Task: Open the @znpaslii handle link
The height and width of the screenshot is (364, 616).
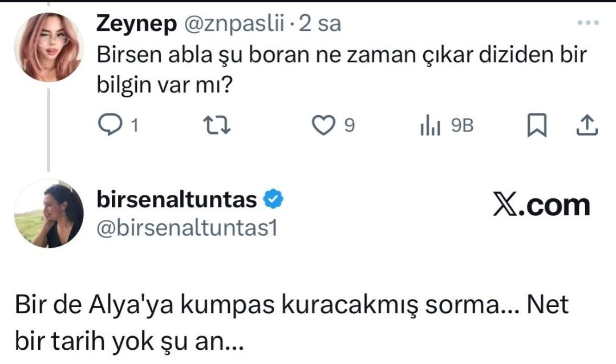Action: tap(235, 23)
